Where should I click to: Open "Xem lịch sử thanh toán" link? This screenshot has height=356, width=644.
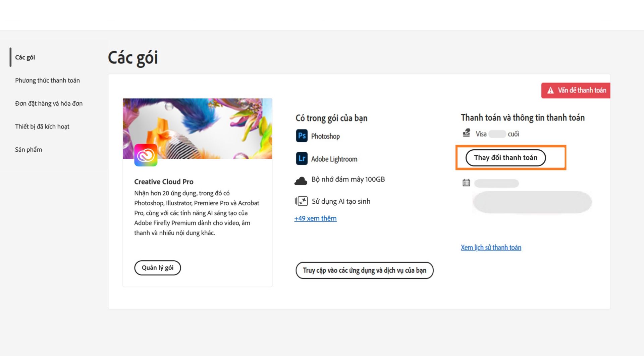pyautogui.click(x=491, y=248)
